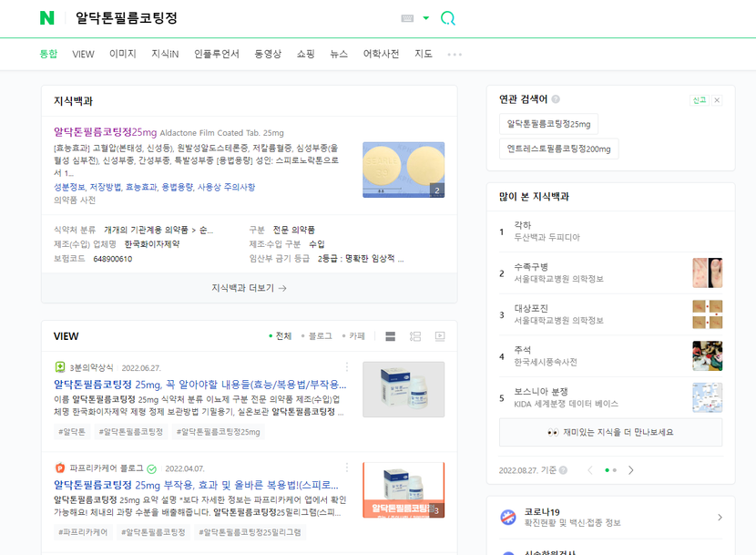Viewport: 756px width, 555px height.
Task: Open the 쇼핑 search tab
Action: click(305, 55)
